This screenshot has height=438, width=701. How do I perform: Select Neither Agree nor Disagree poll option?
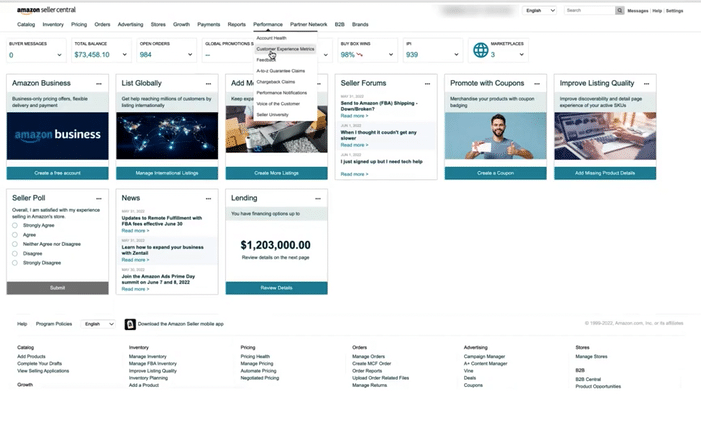15,244
